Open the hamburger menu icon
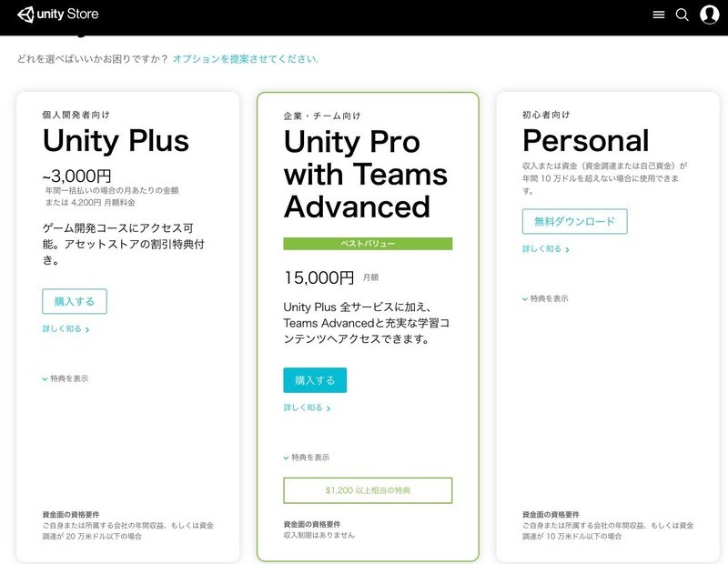Image resolution: width=728 pixels, height=564 pixels. coord(658,15)
